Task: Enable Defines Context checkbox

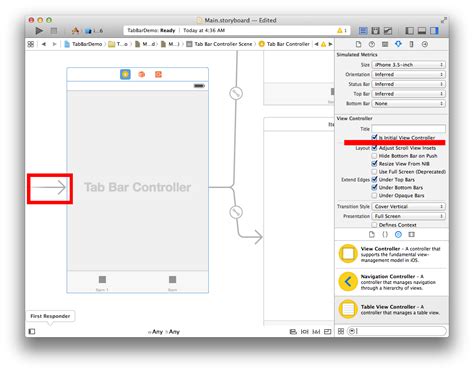Action: point(374,225)
